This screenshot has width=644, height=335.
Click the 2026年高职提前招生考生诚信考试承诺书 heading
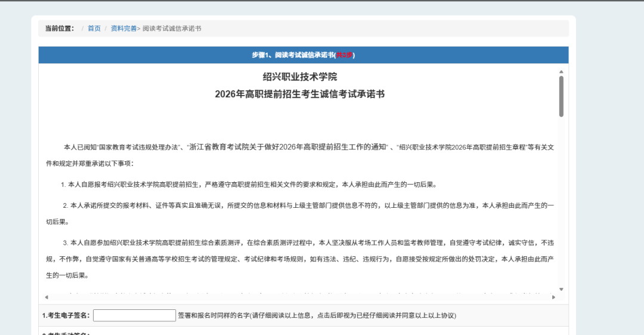coord(300,94)
